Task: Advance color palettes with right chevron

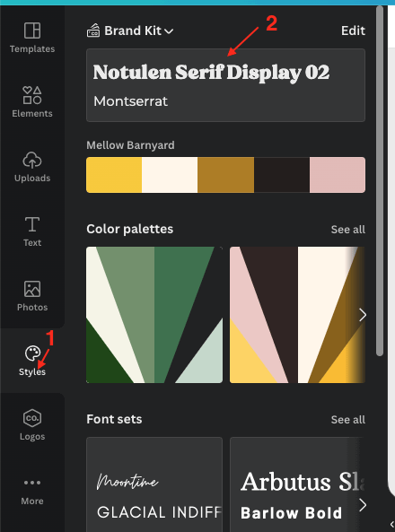Action: pos(363,315)
